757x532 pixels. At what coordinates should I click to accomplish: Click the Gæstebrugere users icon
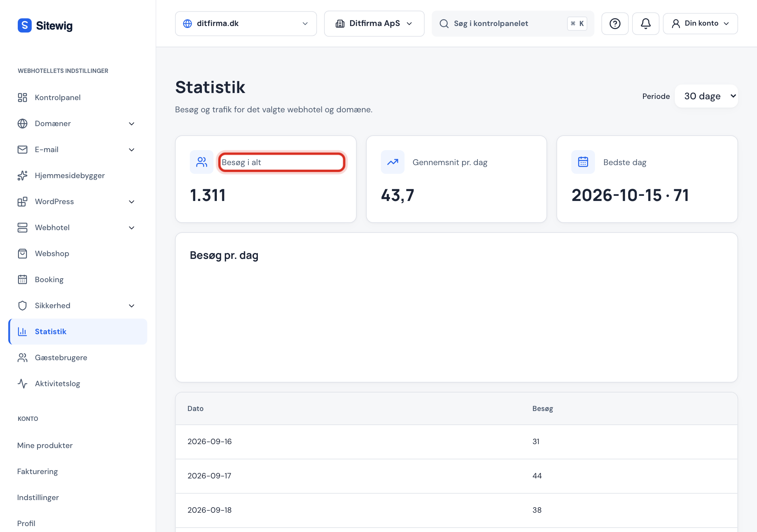[x=22, y=357]
